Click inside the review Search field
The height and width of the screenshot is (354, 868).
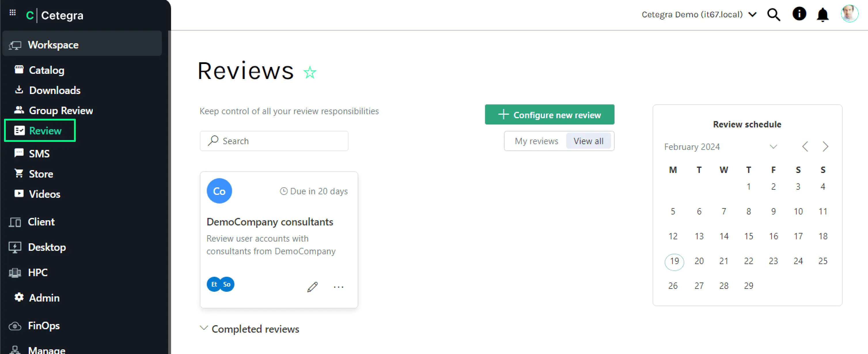(274, 141)
